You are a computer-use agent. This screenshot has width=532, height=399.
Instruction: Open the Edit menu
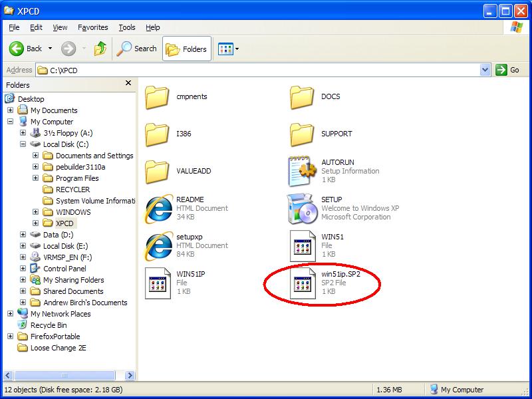36,27
